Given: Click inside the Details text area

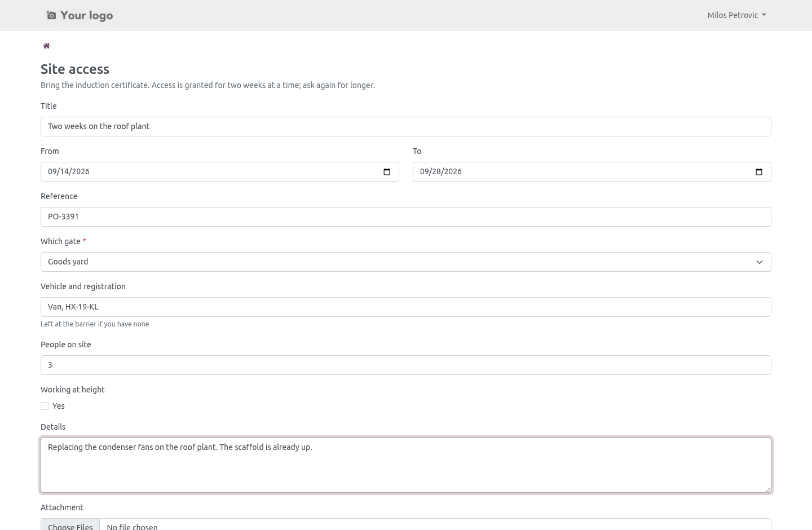Looking at the screenshot, I should tap(406, 465).
